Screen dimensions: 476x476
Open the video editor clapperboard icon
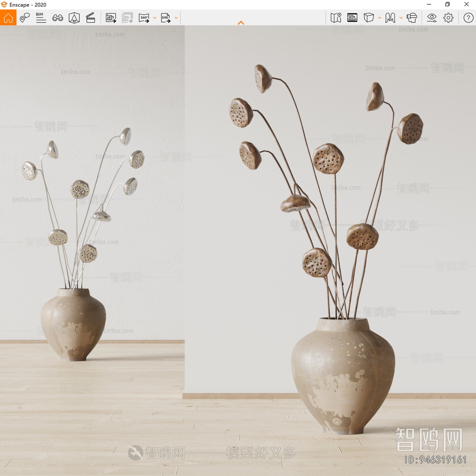point(90,18)
